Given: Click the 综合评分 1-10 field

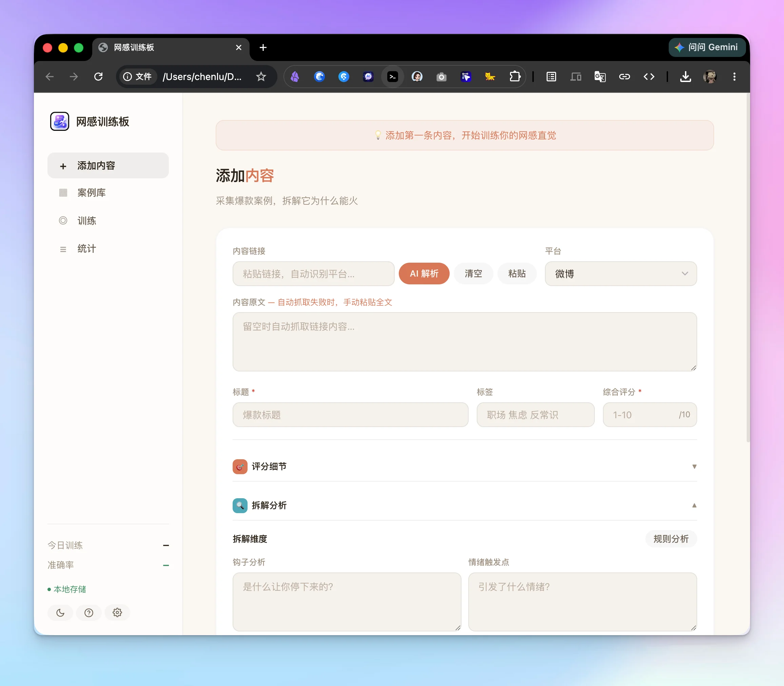Looking at the screenshot, I should pyautogui.click(x=650, y=415).
